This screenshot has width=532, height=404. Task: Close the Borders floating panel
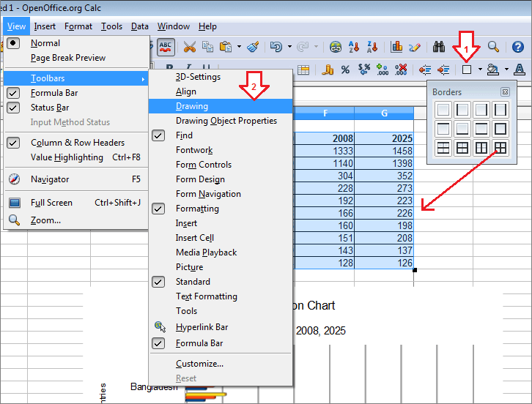505,92
